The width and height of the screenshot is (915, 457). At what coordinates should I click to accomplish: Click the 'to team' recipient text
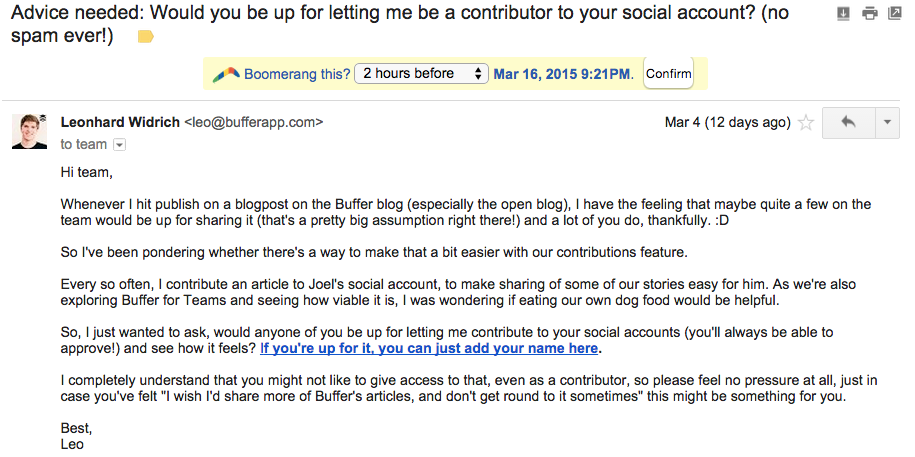84,145
